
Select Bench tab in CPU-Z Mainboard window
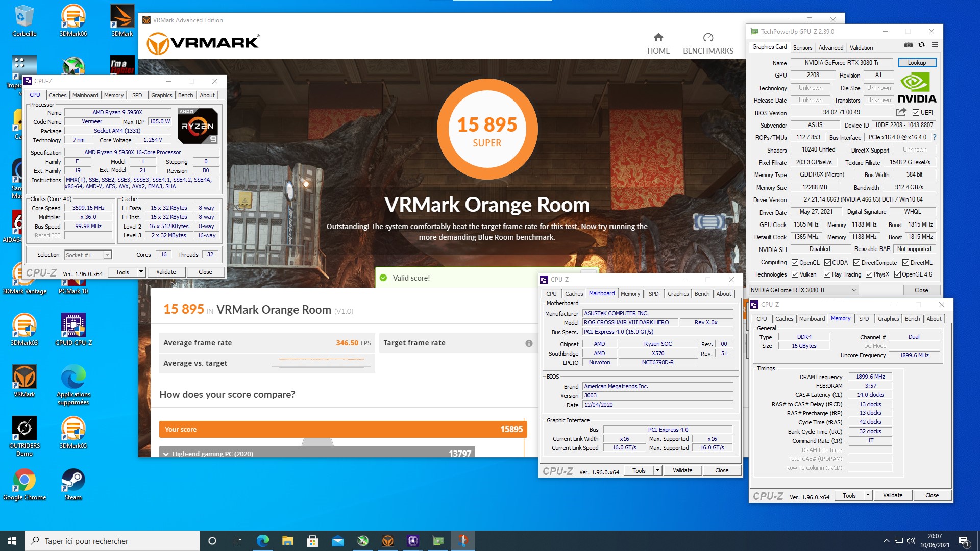(x=702, y=294)
